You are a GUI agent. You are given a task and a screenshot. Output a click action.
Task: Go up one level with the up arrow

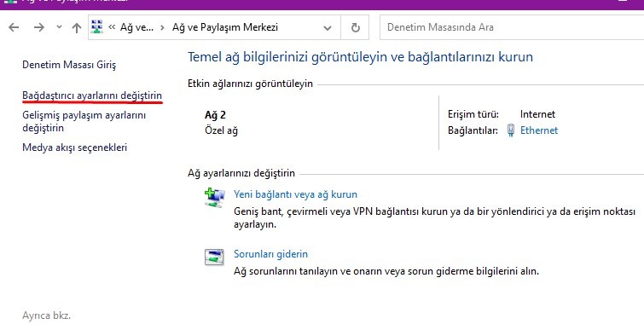77,27
